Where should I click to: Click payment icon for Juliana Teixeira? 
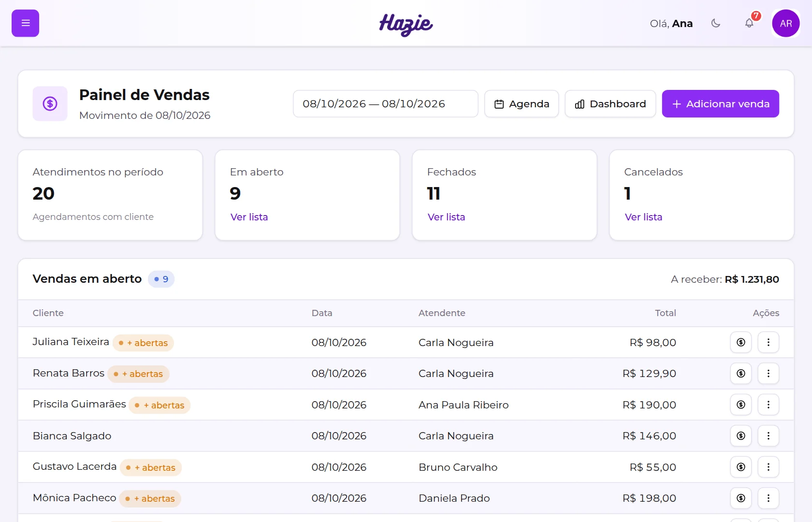741,342
